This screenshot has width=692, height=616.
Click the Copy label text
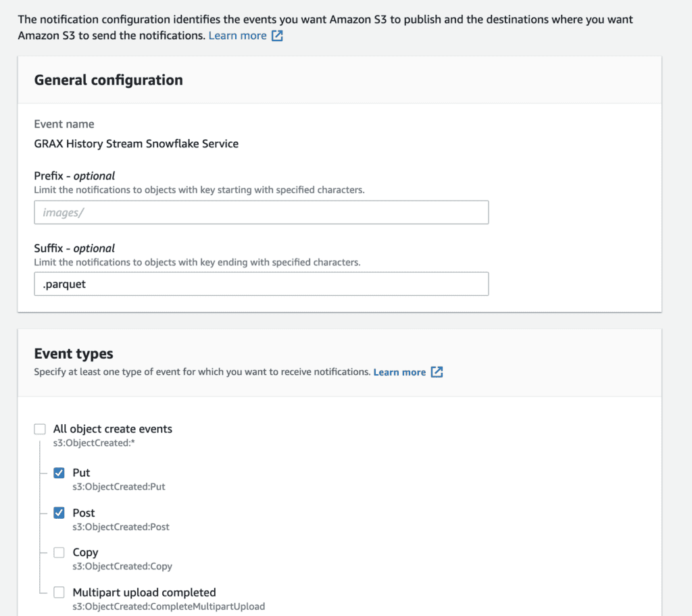point(85,553)
